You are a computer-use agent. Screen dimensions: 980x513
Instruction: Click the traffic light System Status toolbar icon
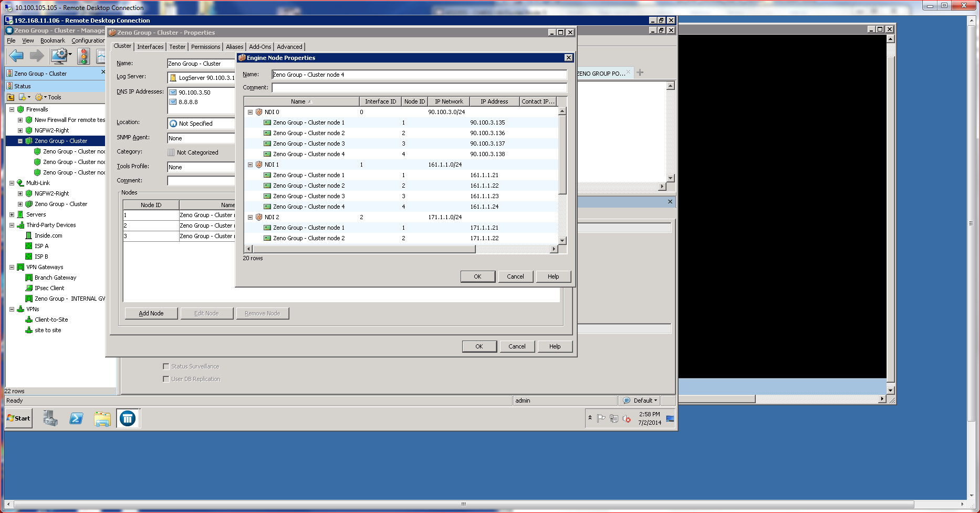(84, 56)
